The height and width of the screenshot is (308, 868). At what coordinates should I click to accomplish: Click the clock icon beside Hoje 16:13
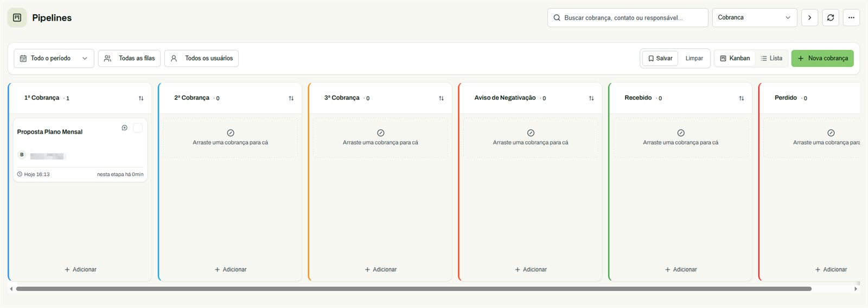pos(20,174)
